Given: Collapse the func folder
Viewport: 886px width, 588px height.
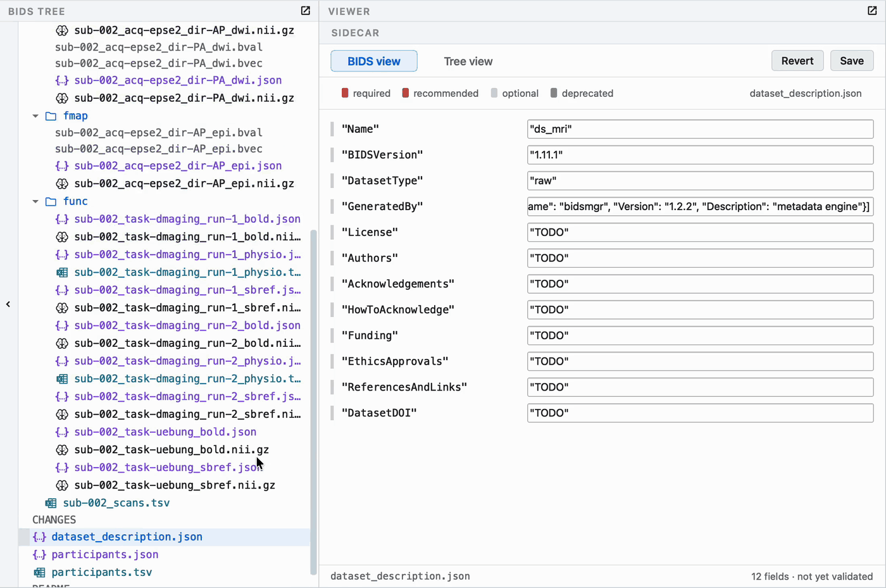Looking at the screenshot, I should [35, 201].
